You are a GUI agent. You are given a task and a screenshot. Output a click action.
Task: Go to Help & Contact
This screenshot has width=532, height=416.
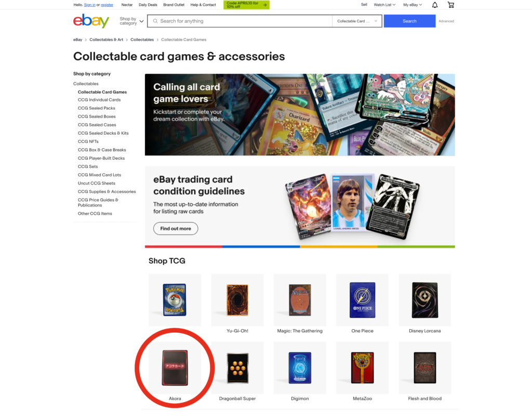pos(203,5)
